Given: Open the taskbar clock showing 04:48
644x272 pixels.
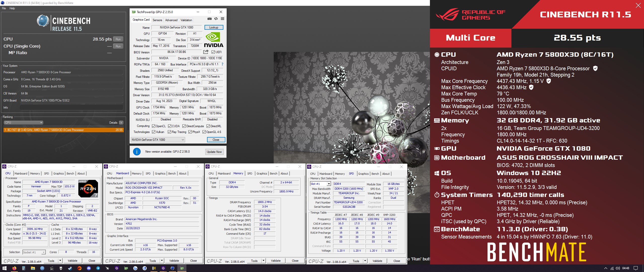Looking at the screenshot, I should 626,268.
